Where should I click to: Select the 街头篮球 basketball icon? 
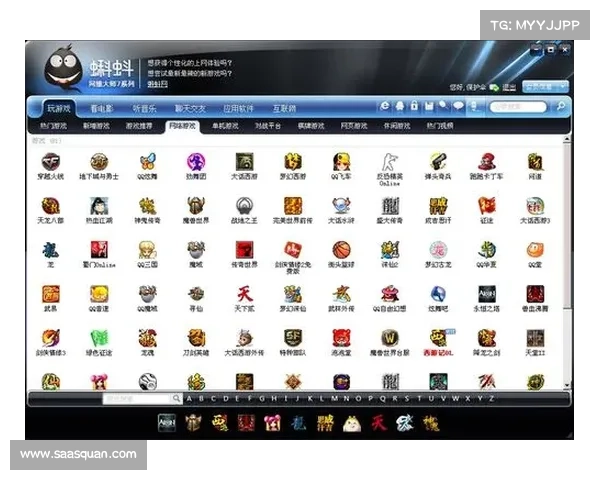[341, 250]
